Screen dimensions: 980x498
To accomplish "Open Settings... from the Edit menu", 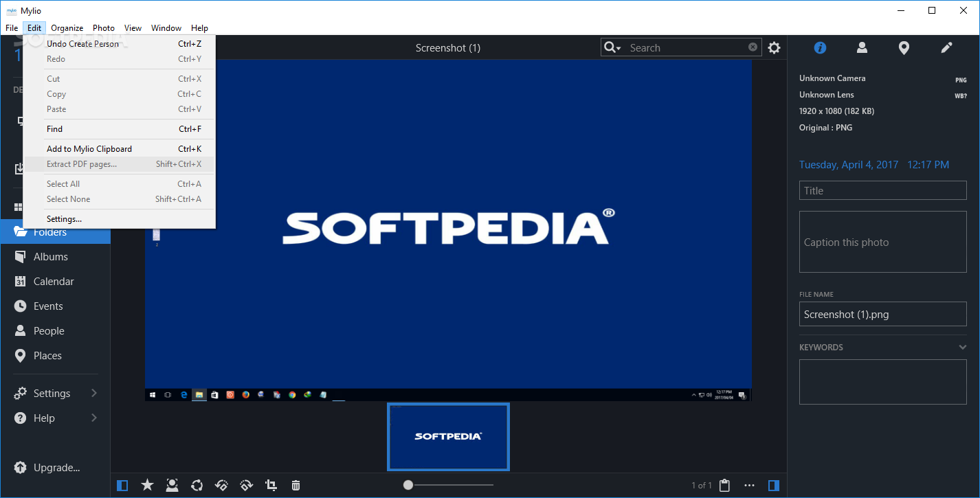I will tap(119, 219).
